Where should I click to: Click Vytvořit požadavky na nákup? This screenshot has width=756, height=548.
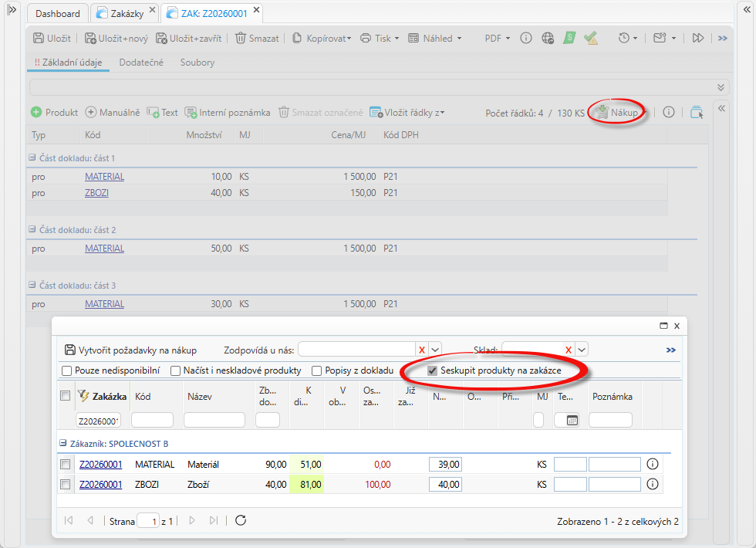tap(130, 350)
